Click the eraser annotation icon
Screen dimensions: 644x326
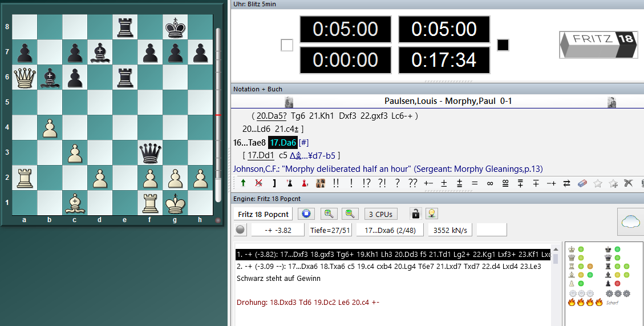point(582,183)
